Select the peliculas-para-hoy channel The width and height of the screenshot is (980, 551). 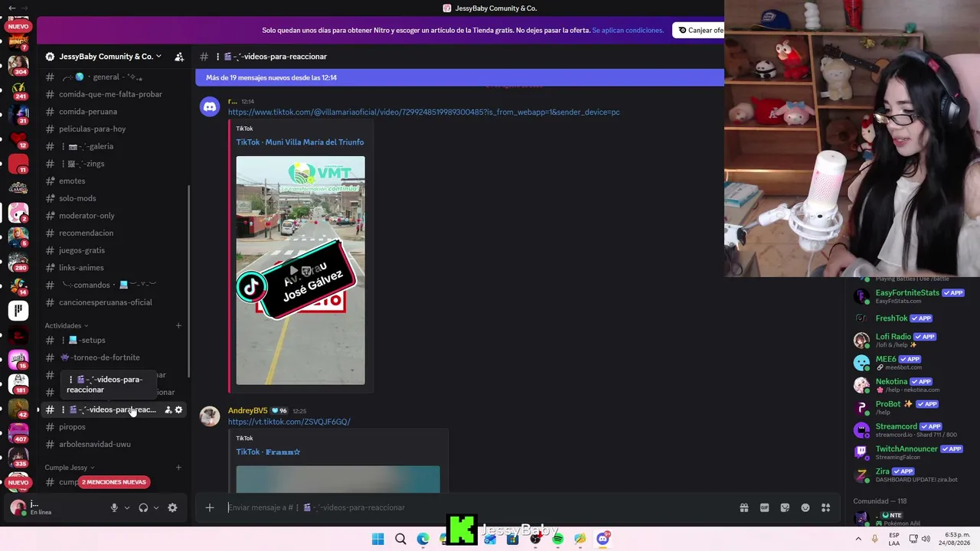click(111, 129)
